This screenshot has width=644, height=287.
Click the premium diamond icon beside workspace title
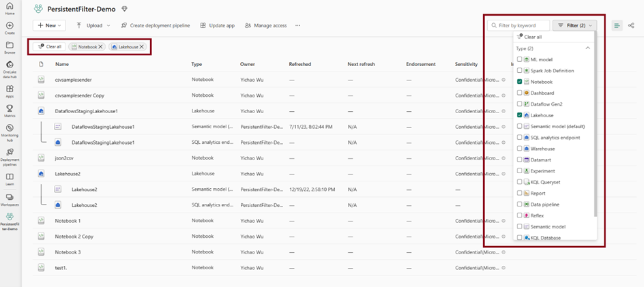tap(125, 9)
